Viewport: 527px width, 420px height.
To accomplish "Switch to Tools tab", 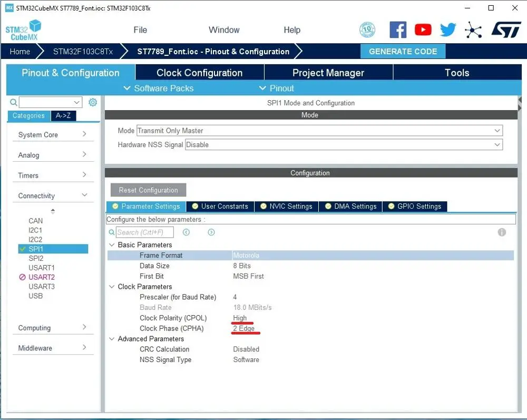I will coord(457,73).
